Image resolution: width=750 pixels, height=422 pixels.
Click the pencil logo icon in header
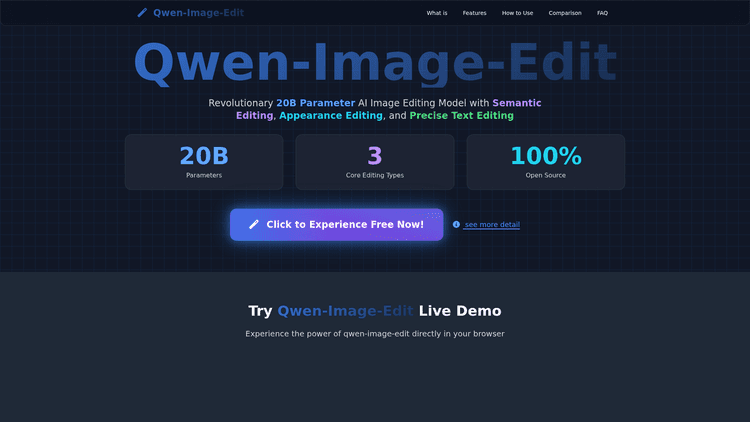142,13
